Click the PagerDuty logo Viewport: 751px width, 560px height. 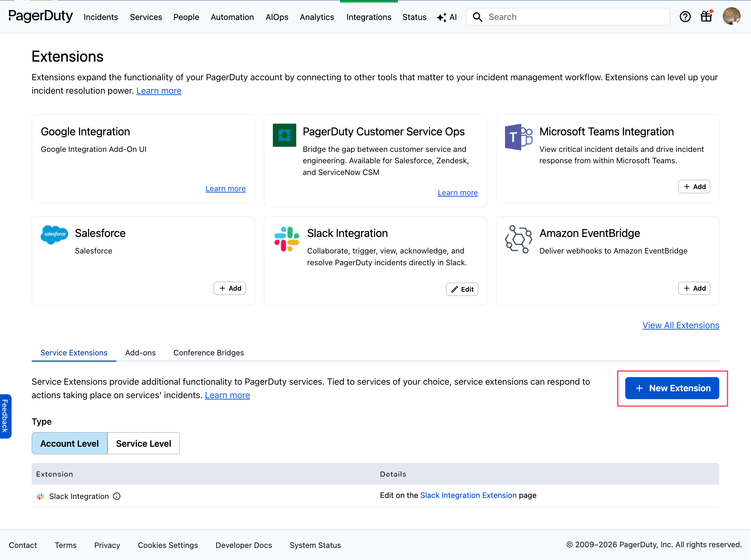(40, 16)
